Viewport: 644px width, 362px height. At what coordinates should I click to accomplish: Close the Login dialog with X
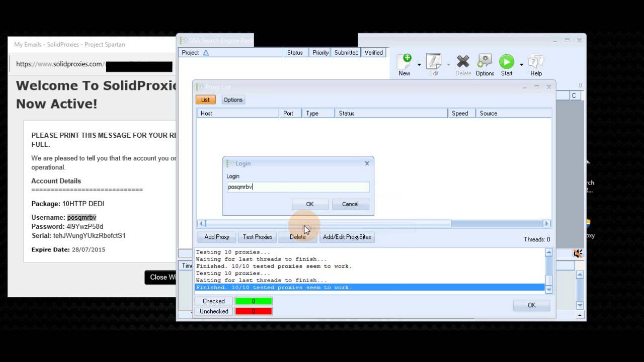pyautogui.click(x=367, y=163)
